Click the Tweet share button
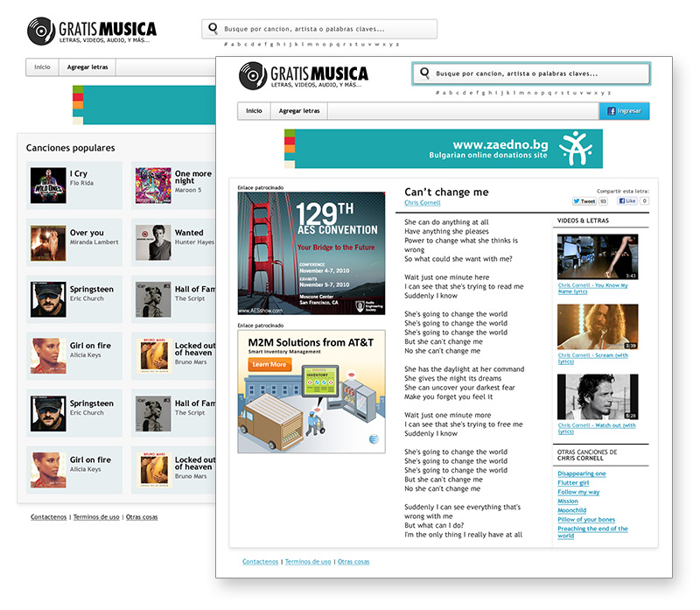The height and width of the screenshot is (610, 700). (584, 201)
